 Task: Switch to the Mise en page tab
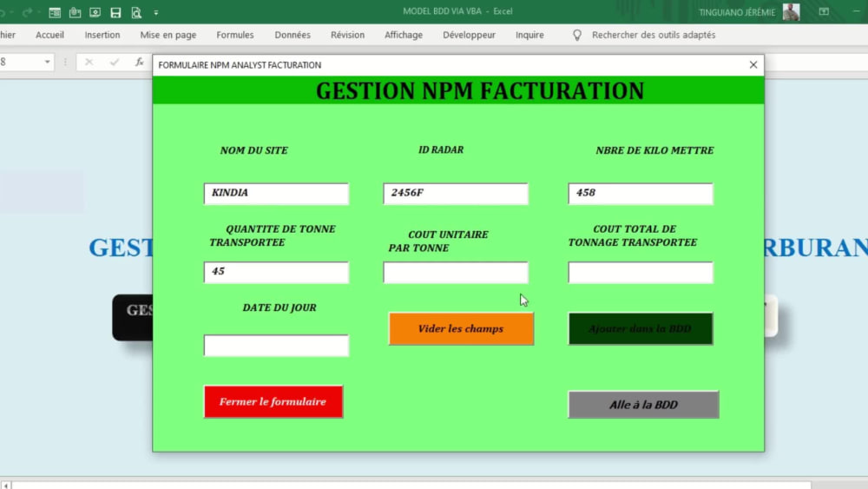click(168, 35)
